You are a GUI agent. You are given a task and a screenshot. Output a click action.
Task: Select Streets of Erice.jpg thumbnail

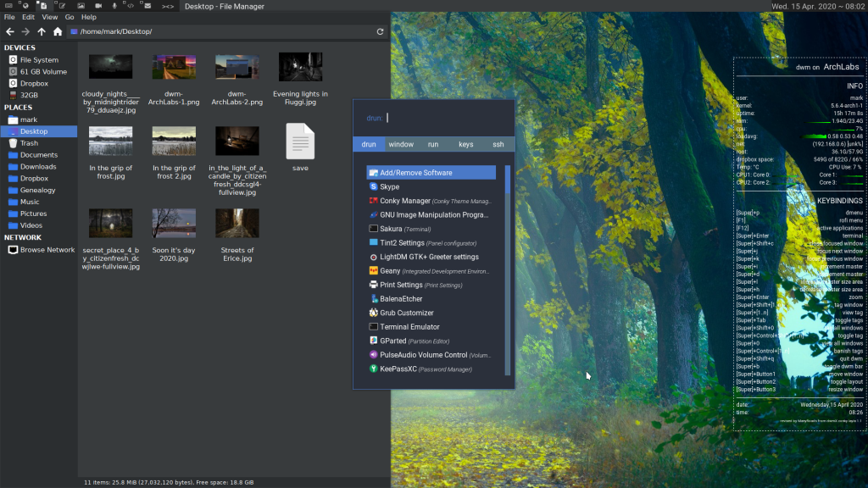point(237,223)
